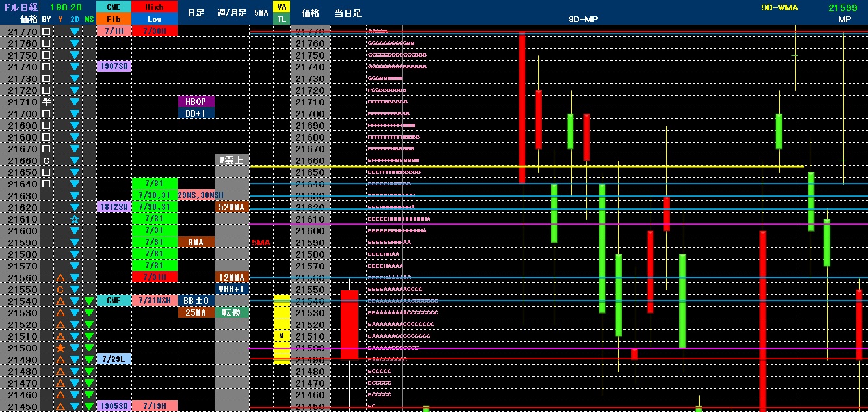
Task: Select the 日足 column header
Action: 196,13
